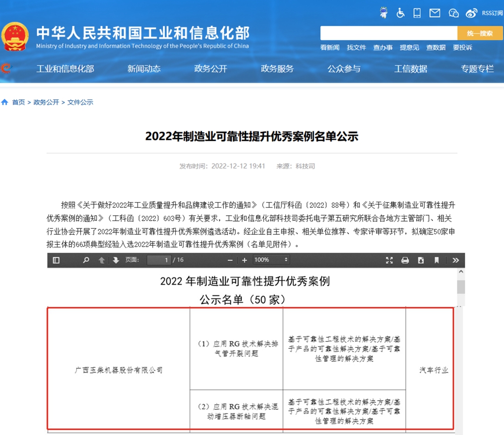Open the 新闻动态 navigation menu

144,69
